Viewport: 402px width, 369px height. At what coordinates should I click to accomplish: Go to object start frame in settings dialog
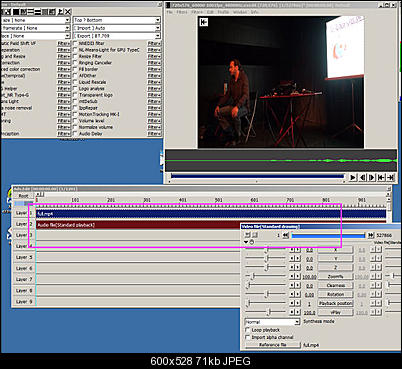[285, 235]
